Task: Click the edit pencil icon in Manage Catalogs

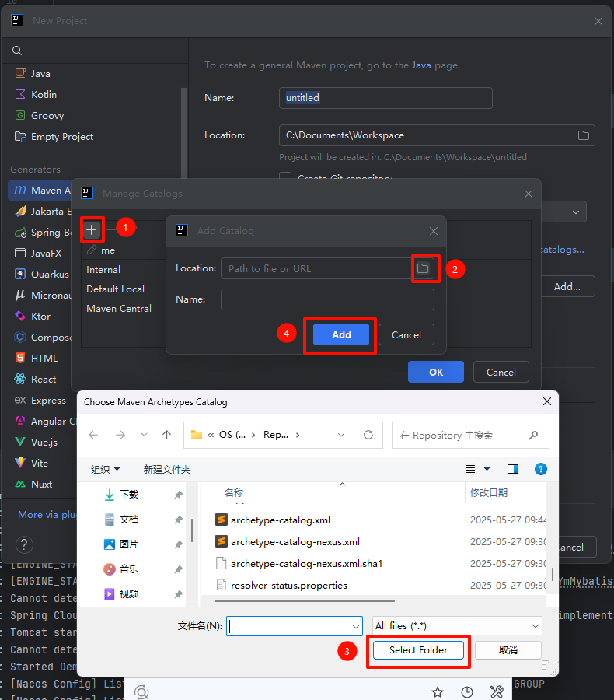Action: point(92,250)
